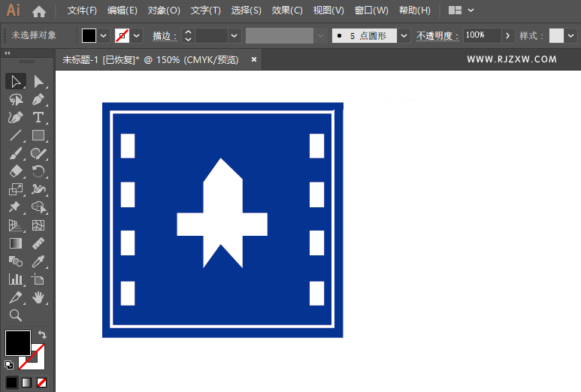Screen dimensions: 581x392
Task: Choose the Rectangle tool
Action: click(38, 136)
